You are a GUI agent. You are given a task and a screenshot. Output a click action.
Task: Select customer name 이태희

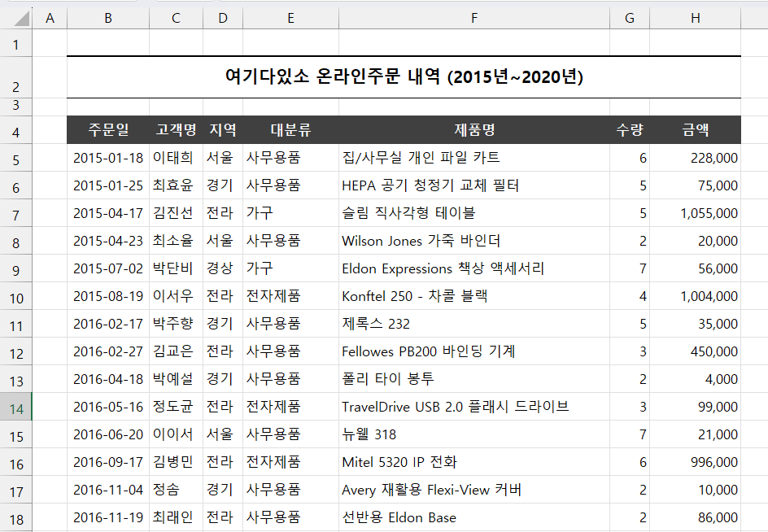(x=176, y=158)
